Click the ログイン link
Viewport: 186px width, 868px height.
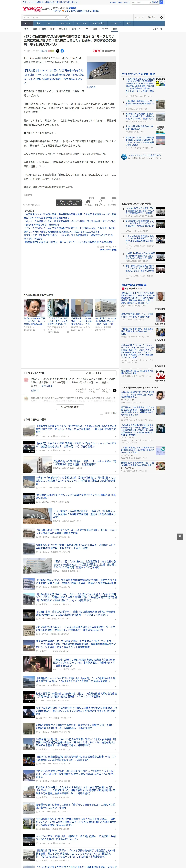click(x=57, y=11)
